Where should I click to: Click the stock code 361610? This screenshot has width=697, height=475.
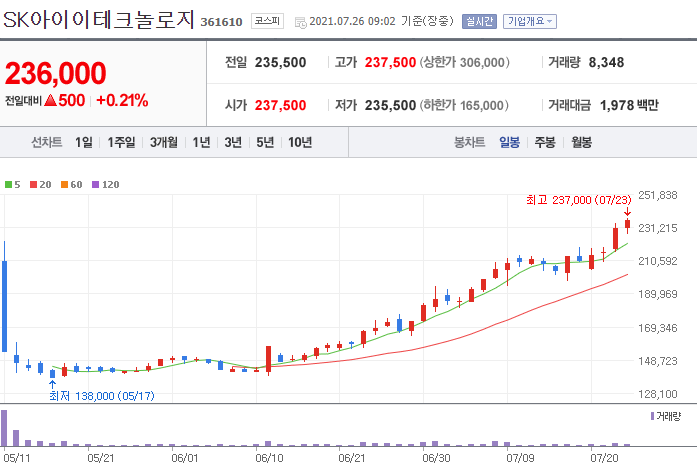221,22
